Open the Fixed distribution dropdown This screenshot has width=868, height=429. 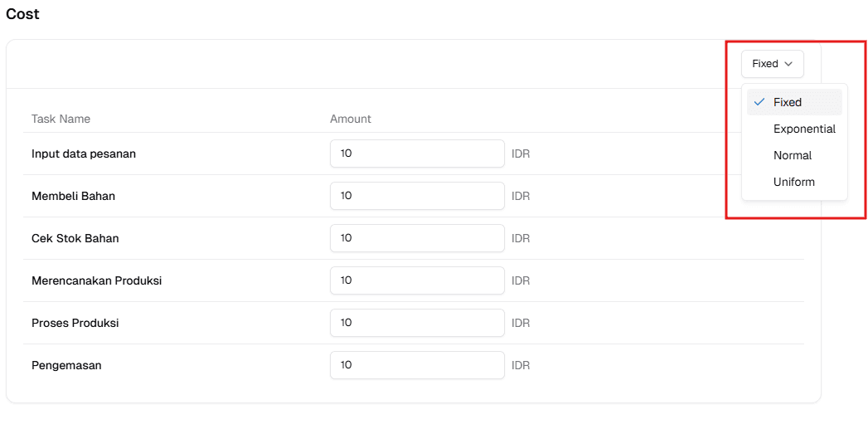tap(772, 64)
